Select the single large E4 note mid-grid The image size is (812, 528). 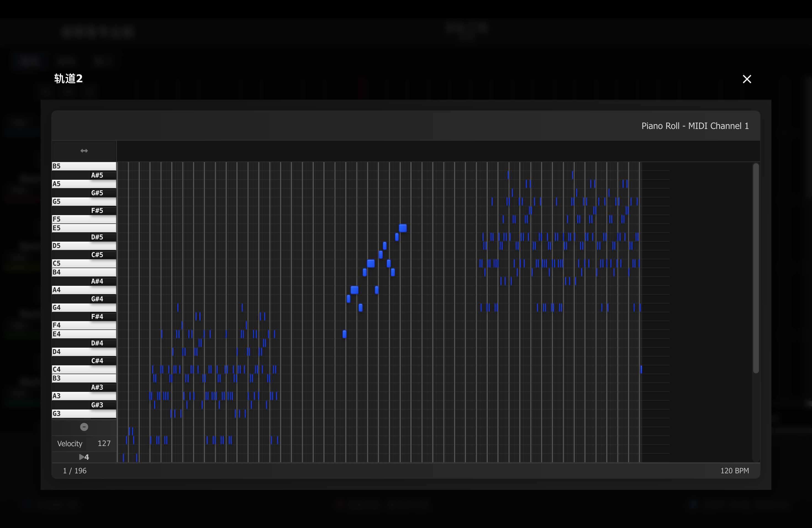(344, 334)
